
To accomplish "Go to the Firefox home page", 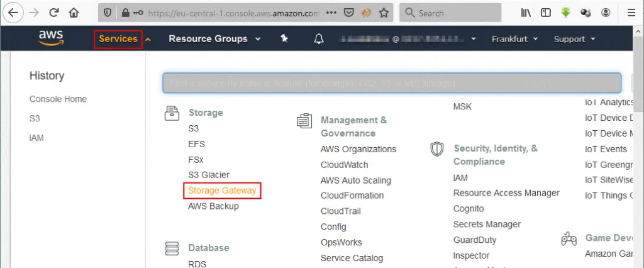I will click(74, 13).
